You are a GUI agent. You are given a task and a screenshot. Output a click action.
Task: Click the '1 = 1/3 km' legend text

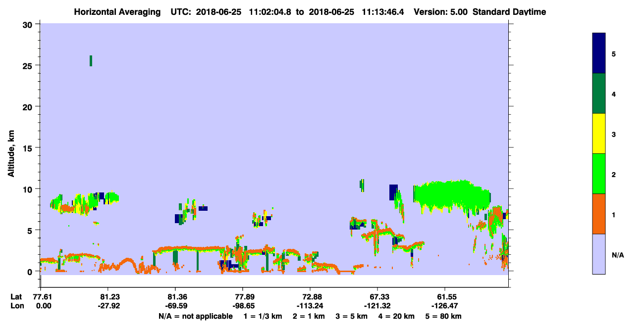click(262, 316)
